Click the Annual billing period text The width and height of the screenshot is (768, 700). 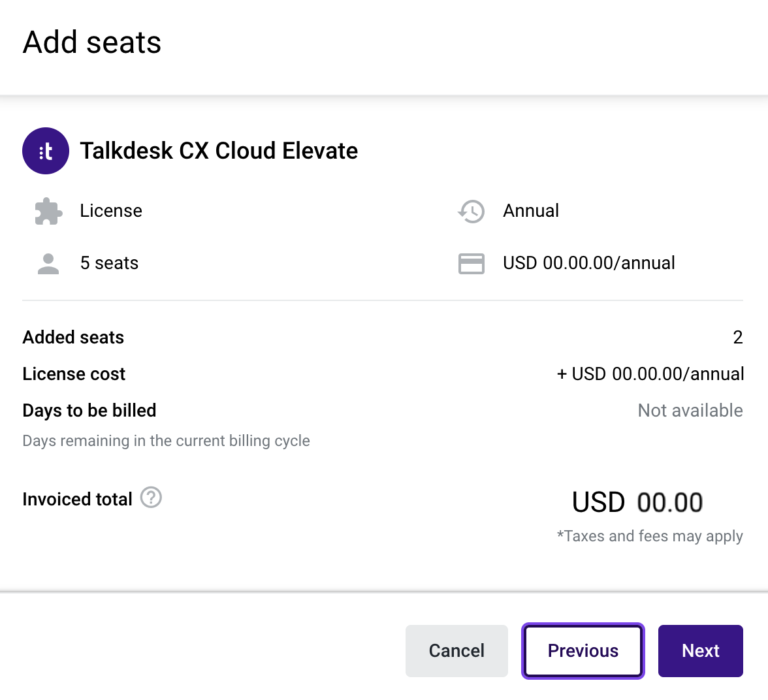coord(531,211)
